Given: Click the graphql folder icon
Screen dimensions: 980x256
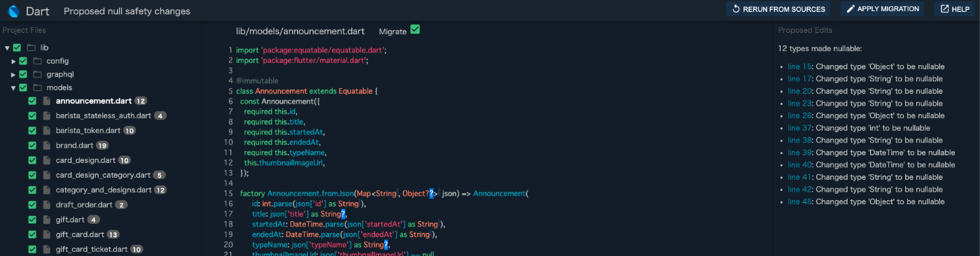Looking at the screenshot, I should coord(38,75).
